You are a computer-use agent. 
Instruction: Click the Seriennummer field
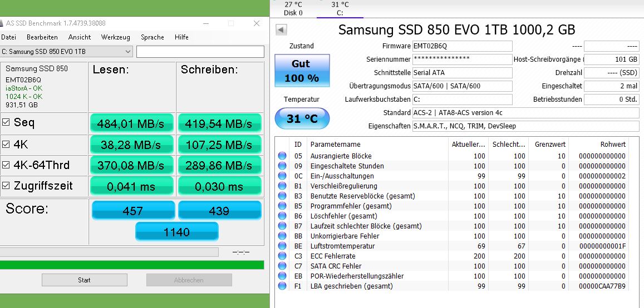click(463, 59)
